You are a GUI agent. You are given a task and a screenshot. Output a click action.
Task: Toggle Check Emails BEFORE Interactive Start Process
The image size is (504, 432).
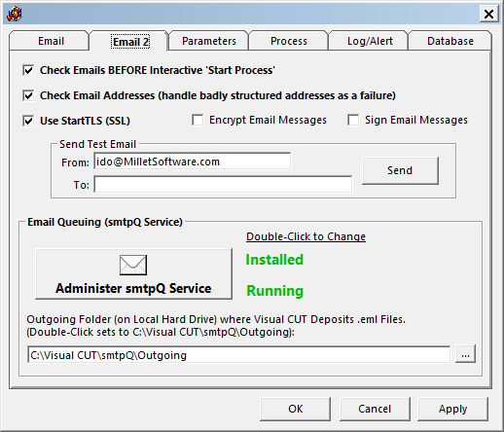pos(28,70)
